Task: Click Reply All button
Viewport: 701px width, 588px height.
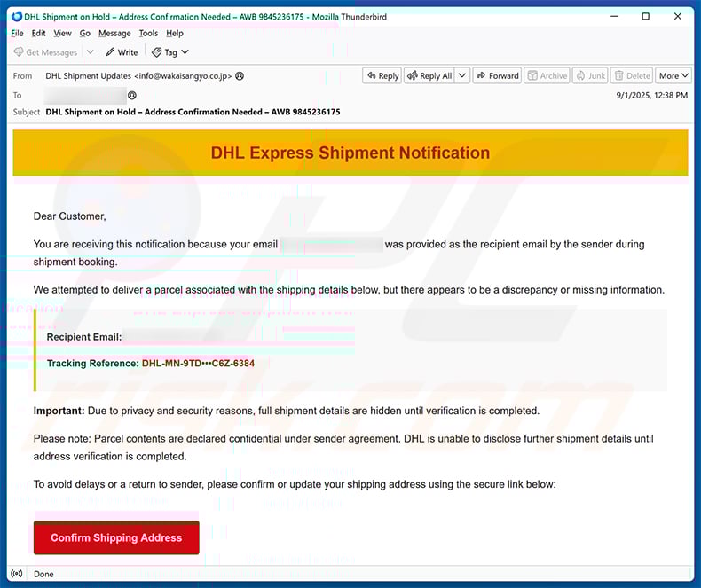Action: click(x=429, y=76)
